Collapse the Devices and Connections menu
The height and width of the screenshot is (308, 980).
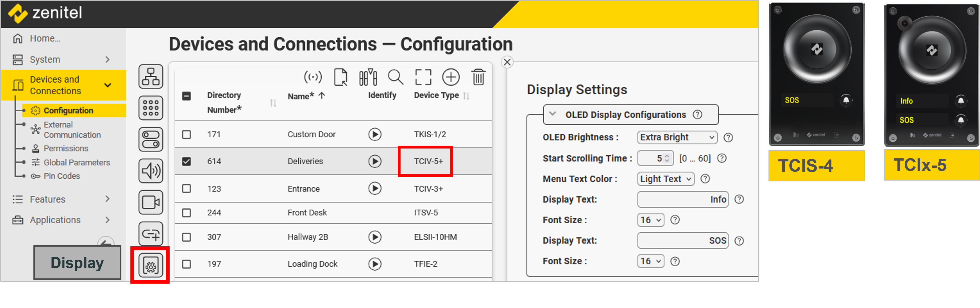(x=108, y=85)
